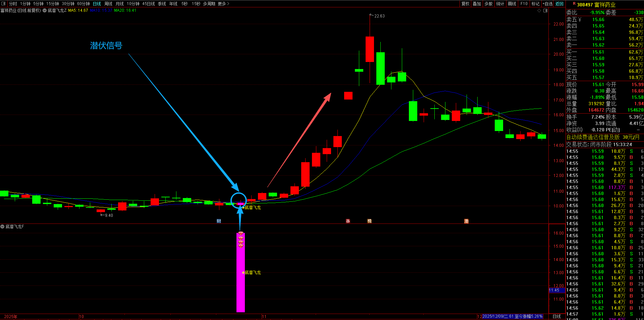644x320 pixels.
Task: Switch to 月线 monthly chart
Action: coord(120,4)
